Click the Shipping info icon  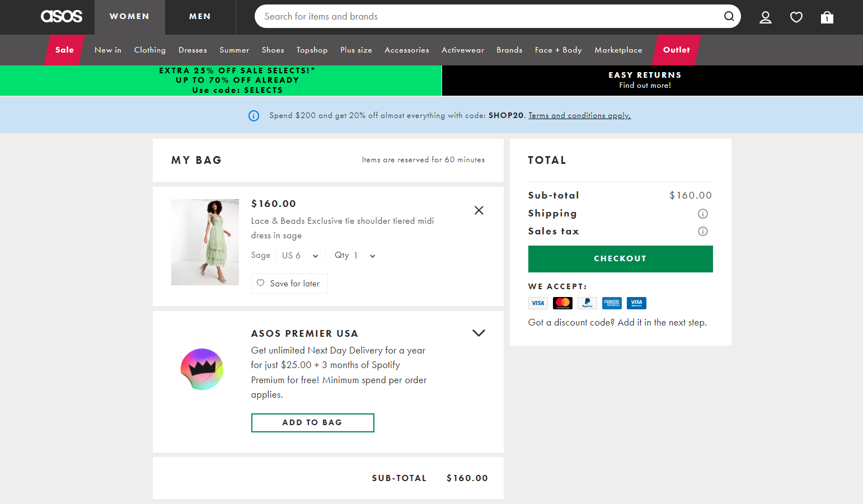[703, 213]
